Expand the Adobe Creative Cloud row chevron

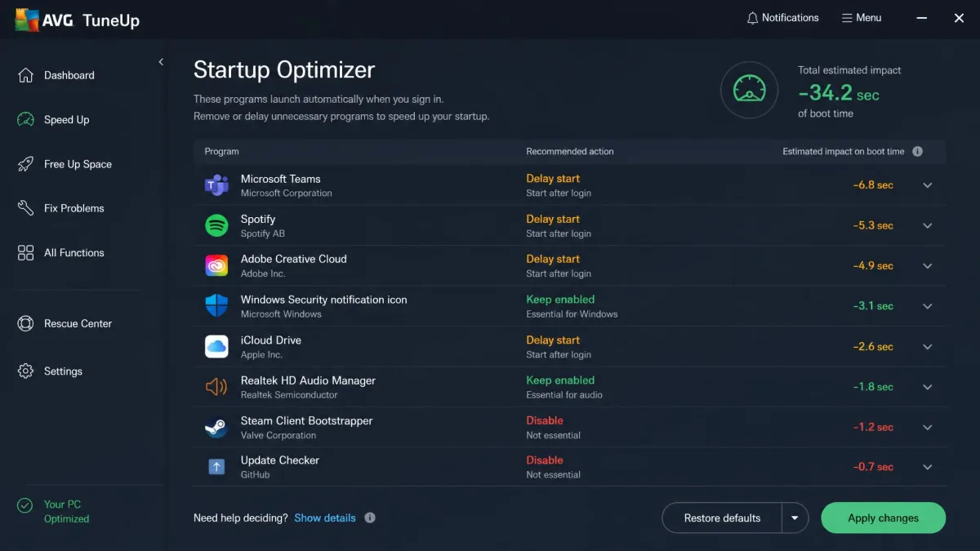(928, 266)
